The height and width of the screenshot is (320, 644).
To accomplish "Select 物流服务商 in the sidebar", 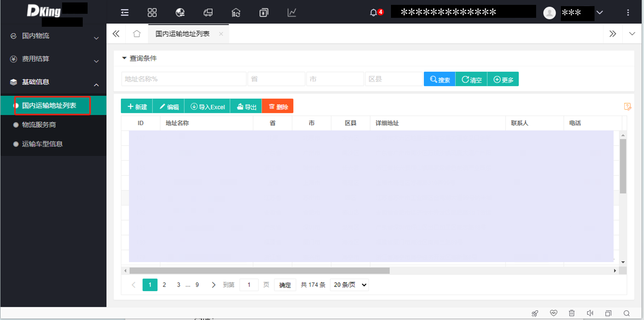I will (39, 125).
